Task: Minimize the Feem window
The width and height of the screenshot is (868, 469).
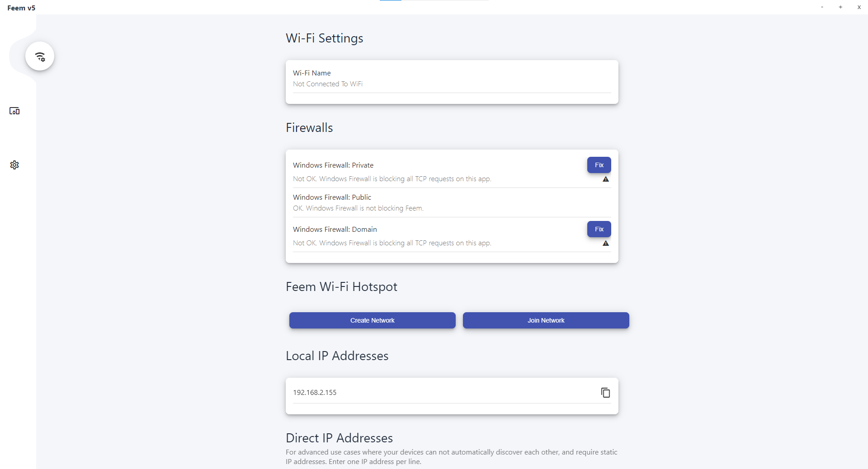Action: coord(822,7)
